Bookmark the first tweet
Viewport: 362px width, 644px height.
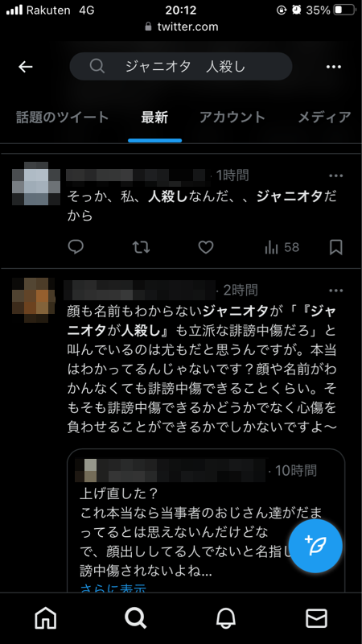(x=336, y=247)
